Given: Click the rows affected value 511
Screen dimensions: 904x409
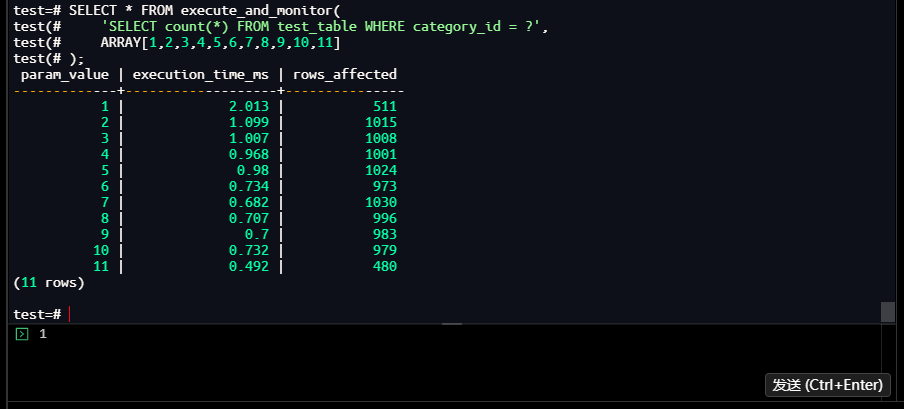Looking at the screenshot, I should click(x=384, y=106).
